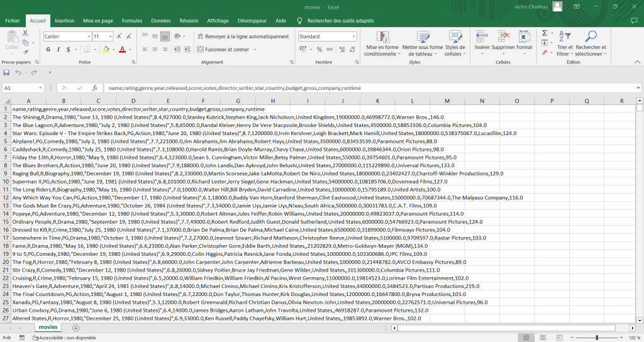The width and height of the screenshot is (644, 342).
Task: Switch to the Mise en page tab
Action: 97,21
